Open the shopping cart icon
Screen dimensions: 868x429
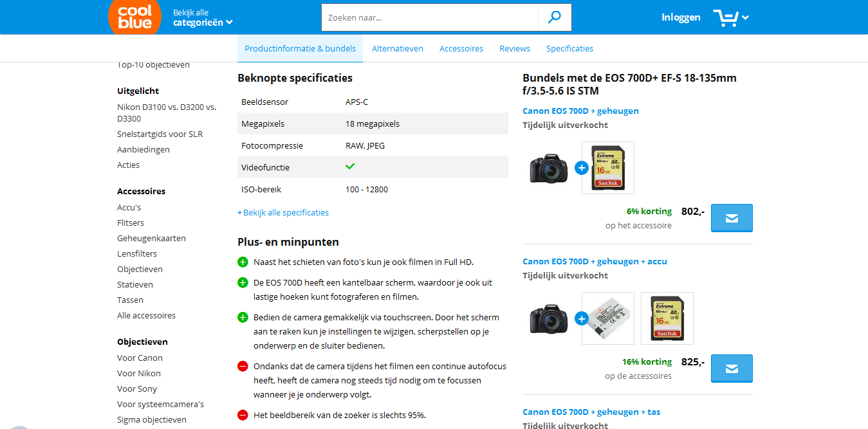tap(725, 17)
